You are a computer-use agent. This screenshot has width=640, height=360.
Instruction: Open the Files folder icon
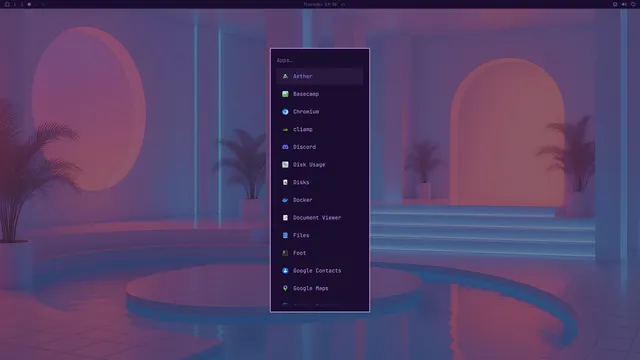coord(285,235)
